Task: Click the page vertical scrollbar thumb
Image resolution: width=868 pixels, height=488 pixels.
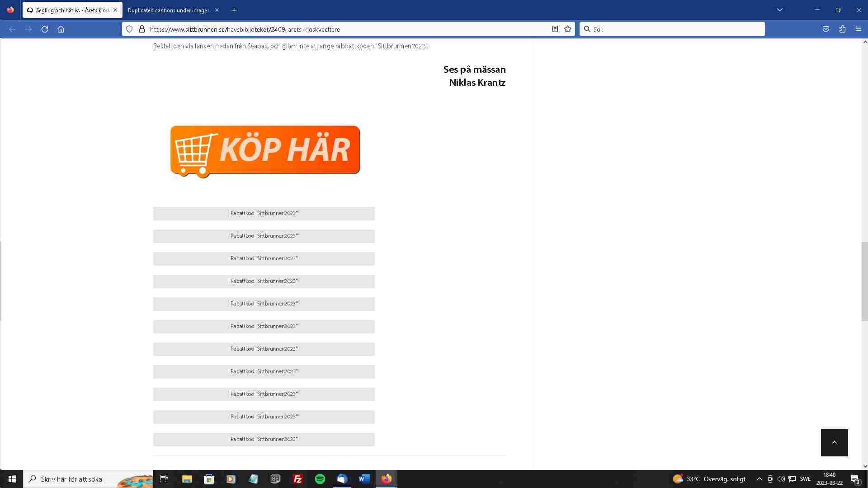Action: [864, 281]
